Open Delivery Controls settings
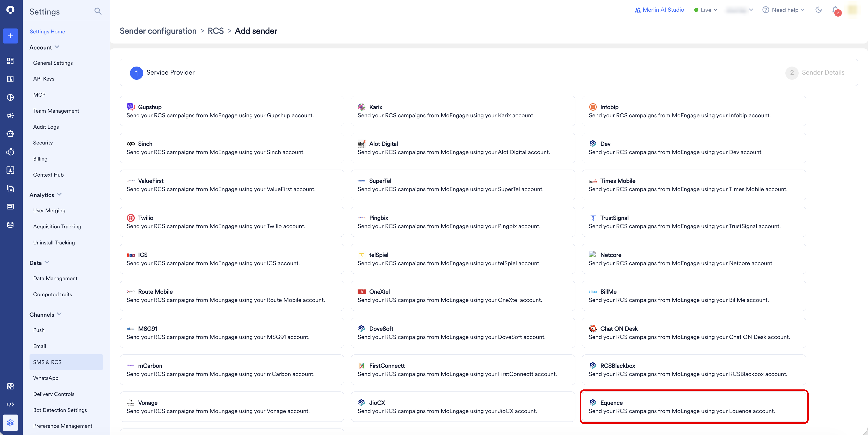This screenshot has width=868, height=435. tap(54, 394)
